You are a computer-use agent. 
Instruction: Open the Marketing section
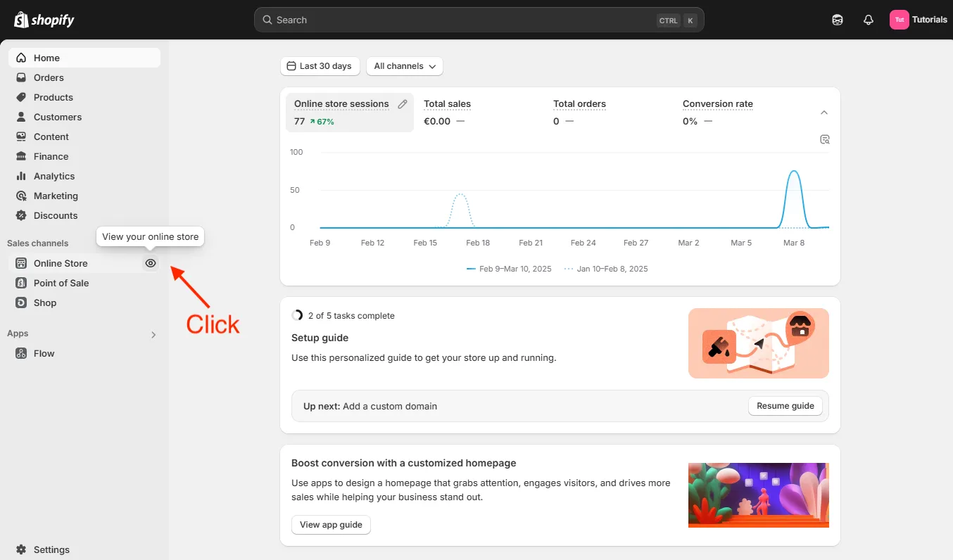(55, 196)
